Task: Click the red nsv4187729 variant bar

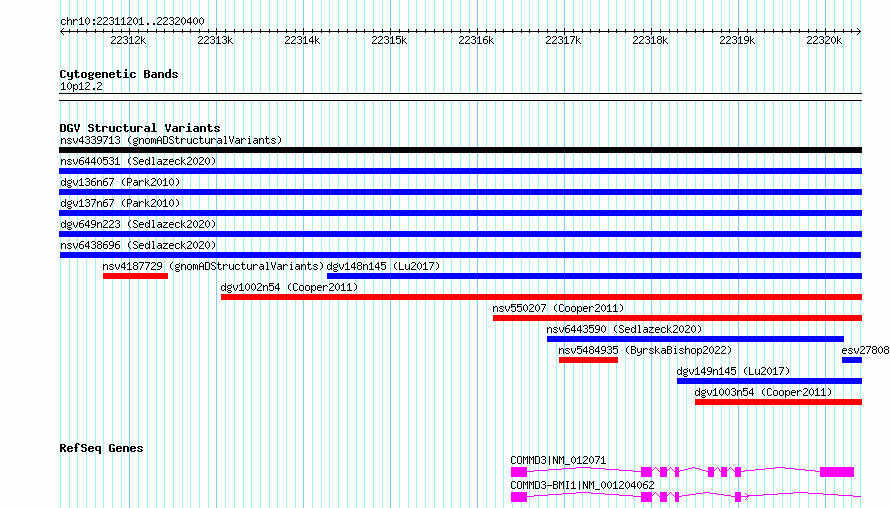Action: pyautogui.click(x=135, y=276)
